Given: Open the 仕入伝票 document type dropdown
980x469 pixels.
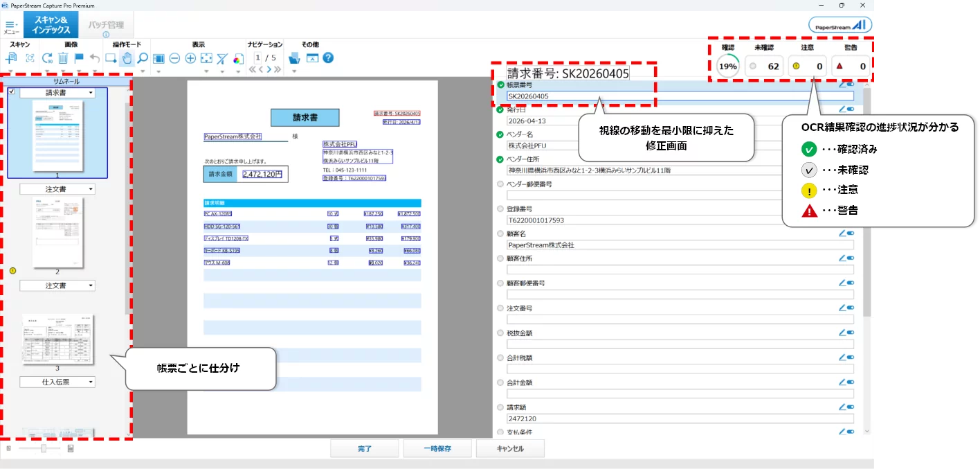Looking at the screenshot, I should [x=91, y=382].
